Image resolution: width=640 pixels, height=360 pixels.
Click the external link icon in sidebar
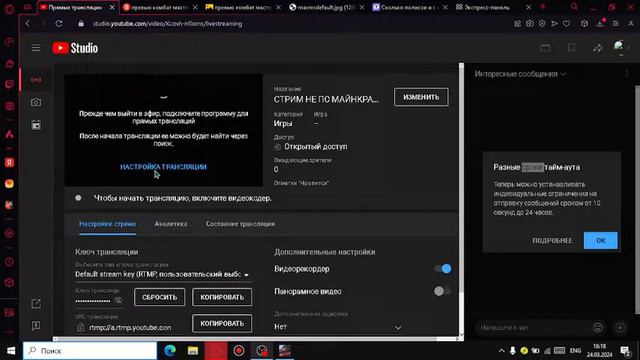tap(36, 304)
